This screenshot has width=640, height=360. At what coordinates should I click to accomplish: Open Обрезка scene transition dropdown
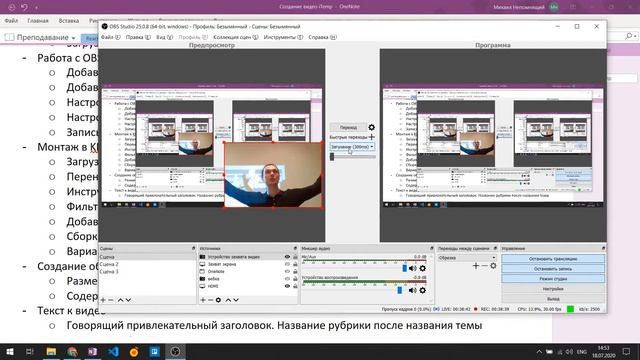click(467, 258)
